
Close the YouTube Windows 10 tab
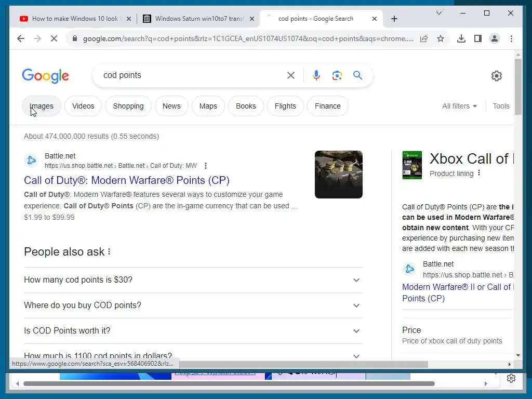coord(129,19)
